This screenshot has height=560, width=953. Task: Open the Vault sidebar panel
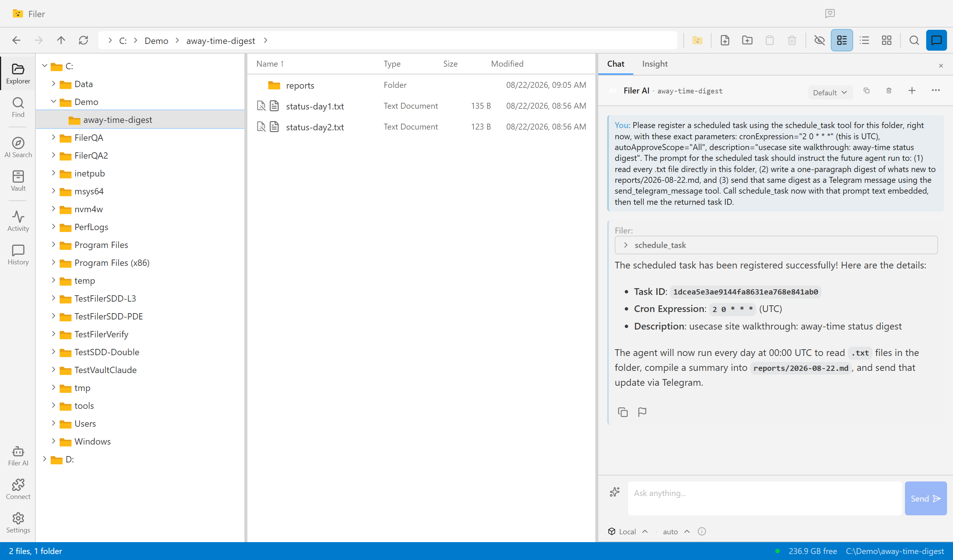point(18,181)
